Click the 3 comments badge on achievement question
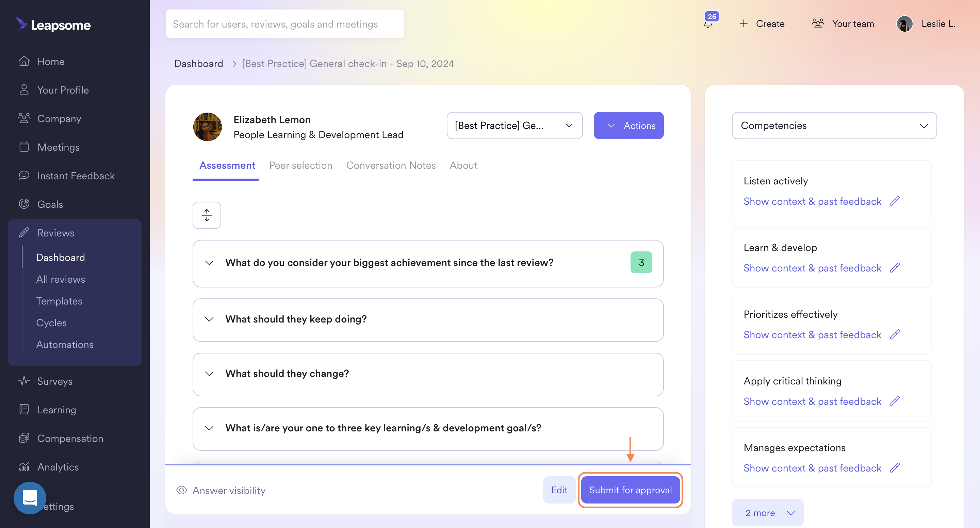Viewport: 980px width, 528px height. (x=641, y=263)
